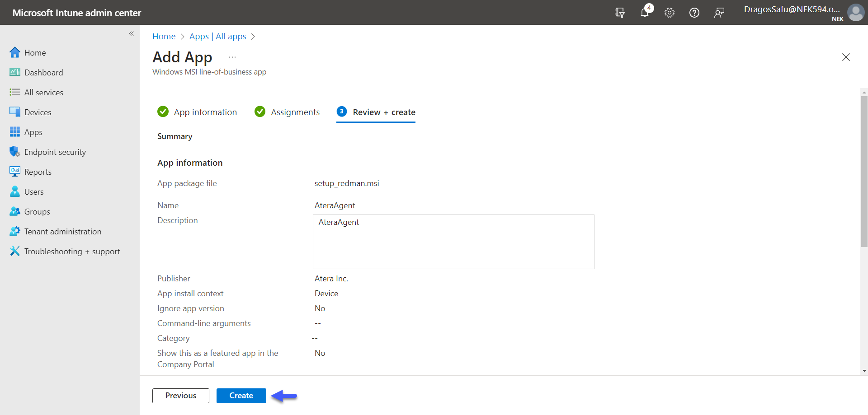Viewport: 868px width, 415px height.
Task: Click the Devices icon in sidebar
Action: tap(15, 112)
